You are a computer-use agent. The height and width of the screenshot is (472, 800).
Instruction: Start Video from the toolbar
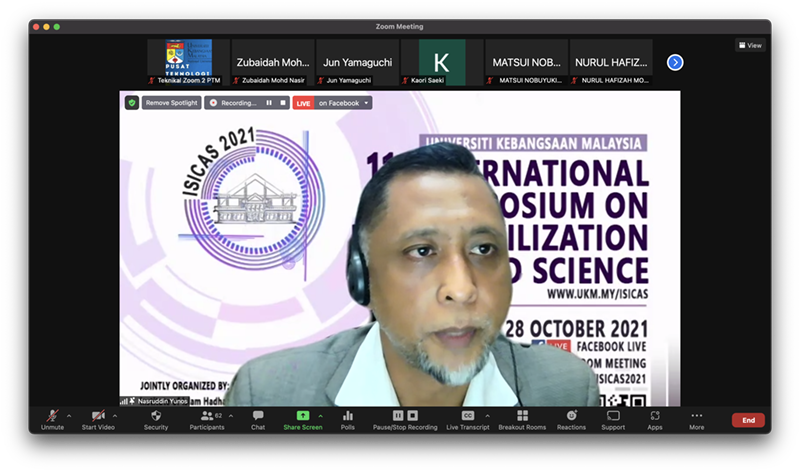tap(98, 418)
